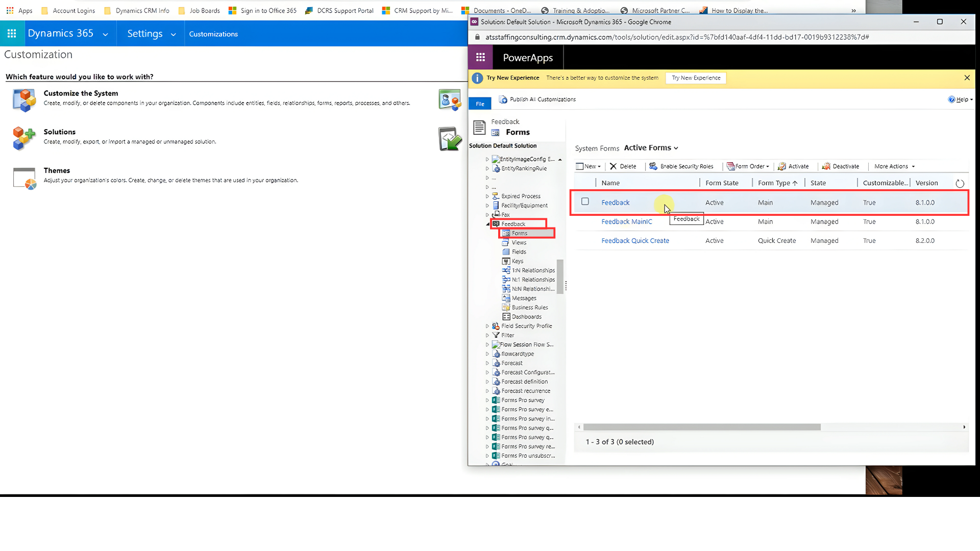This screenshot has height=551, width=980.
Task: Sort by the Form Type column header
Action: 777,183
